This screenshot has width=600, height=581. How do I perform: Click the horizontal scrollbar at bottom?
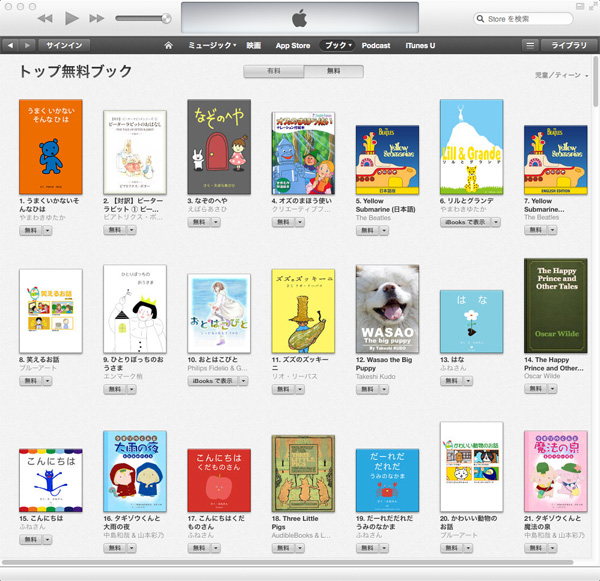coord(287,562)
